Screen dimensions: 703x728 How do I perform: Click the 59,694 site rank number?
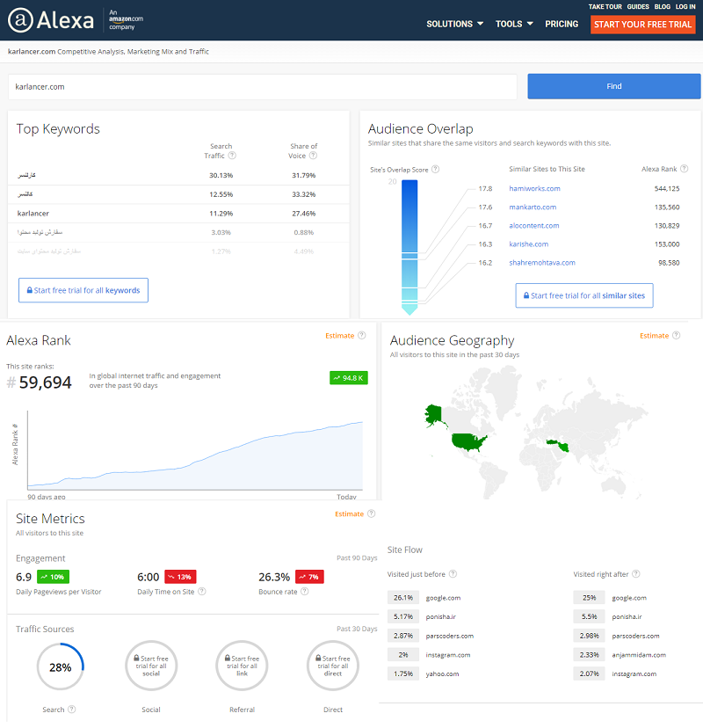click(x=46, y=382)
